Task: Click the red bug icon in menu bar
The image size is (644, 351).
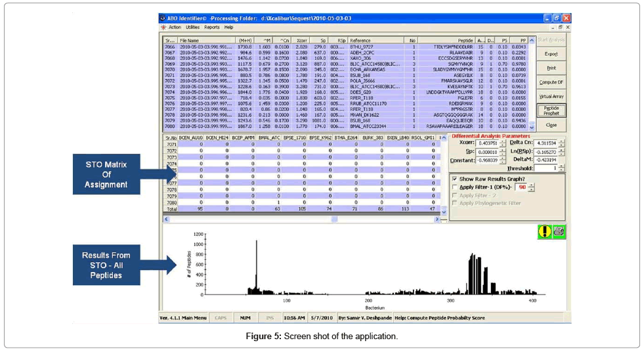Action: click(x=163, y=28)
